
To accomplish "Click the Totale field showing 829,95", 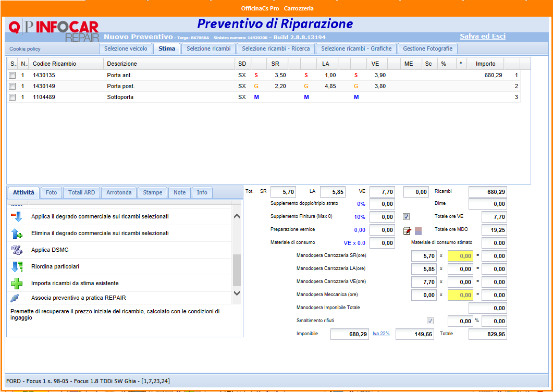I will (488, 334).
